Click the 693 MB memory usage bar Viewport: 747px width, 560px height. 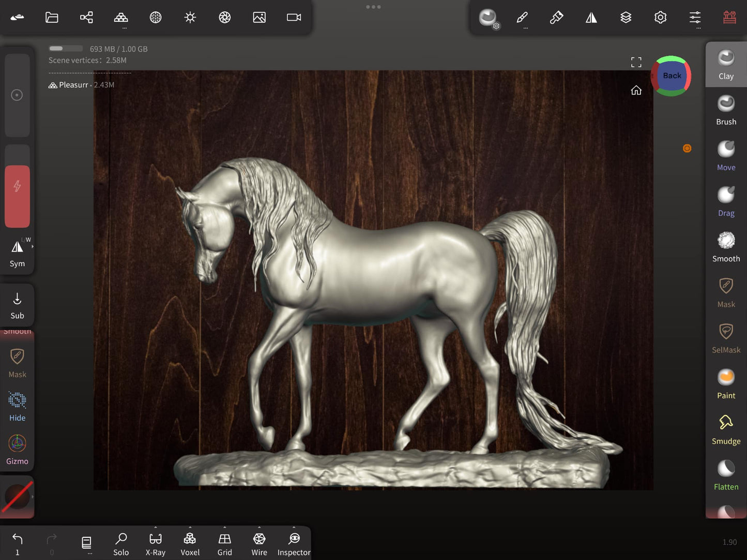coord(66,49)
